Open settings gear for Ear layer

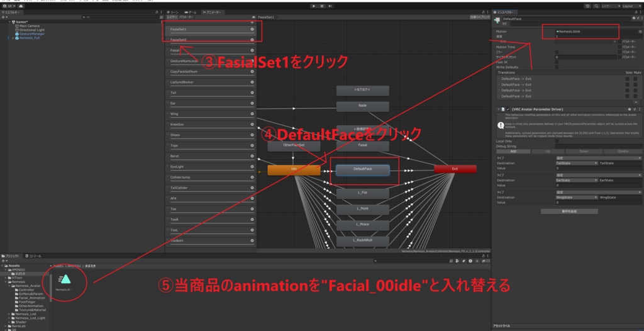click(252, 103)
